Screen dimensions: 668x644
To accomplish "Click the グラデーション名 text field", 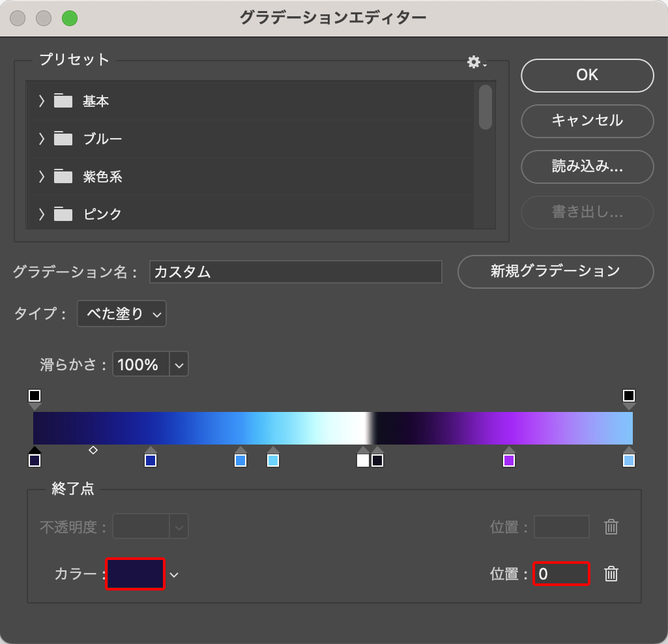I will 296,272.
